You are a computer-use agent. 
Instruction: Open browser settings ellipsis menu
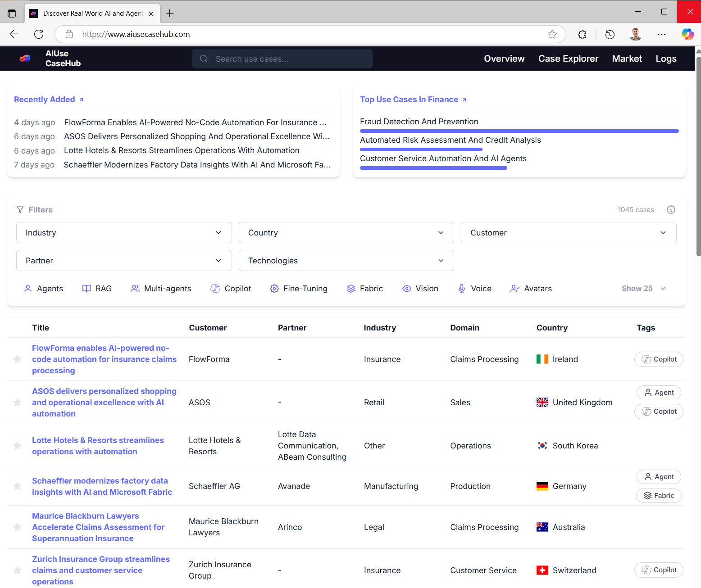tap(661, 34)
